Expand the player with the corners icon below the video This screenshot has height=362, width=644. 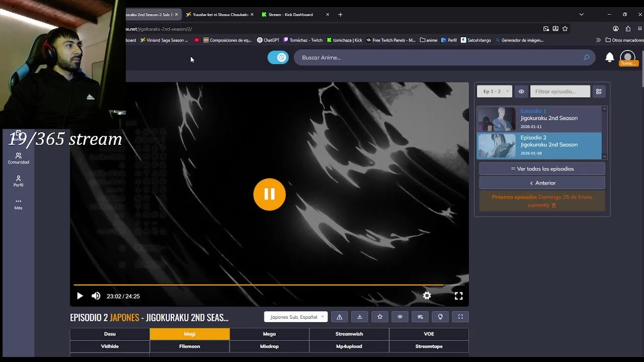[460, 317]
